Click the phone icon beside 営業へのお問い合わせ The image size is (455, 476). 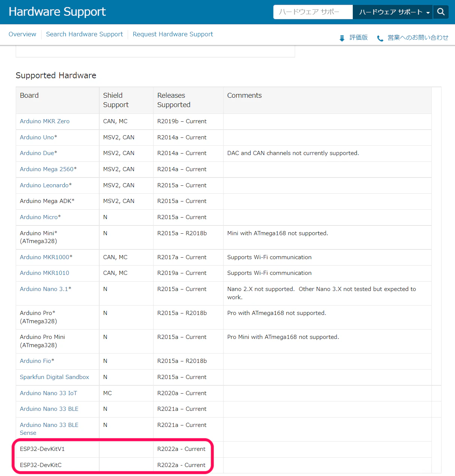tap(380, 38)
